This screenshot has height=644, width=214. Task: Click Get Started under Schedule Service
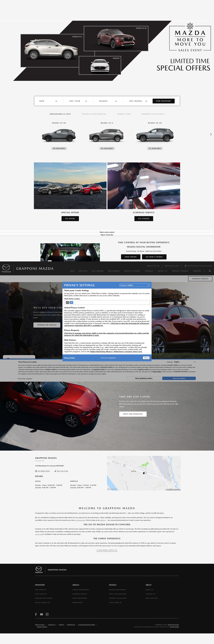coord(144,218)
